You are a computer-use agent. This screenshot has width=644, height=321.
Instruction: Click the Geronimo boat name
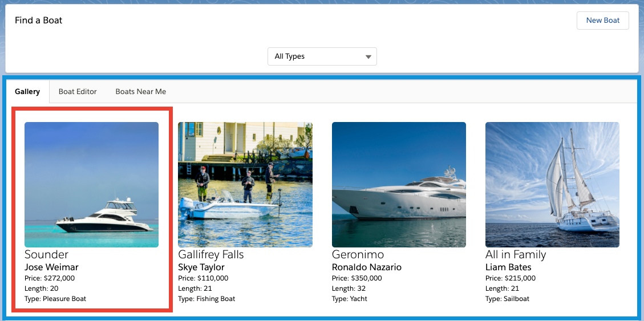(358, 254)
